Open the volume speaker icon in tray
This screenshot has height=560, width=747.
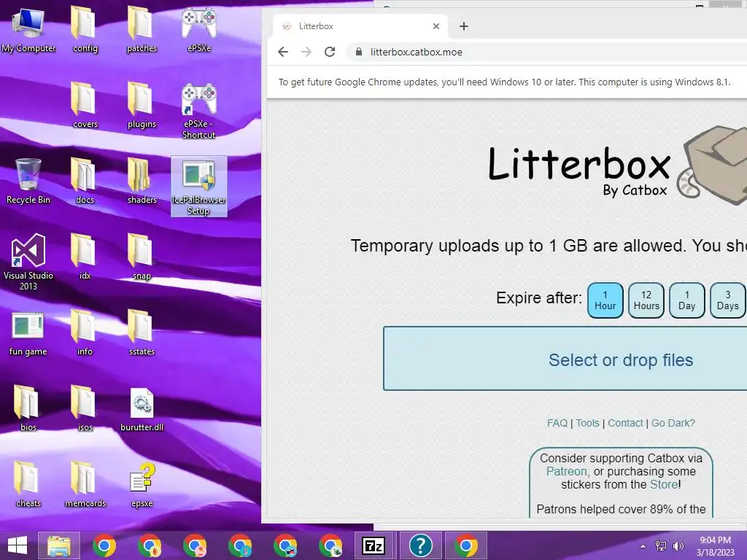coord(678,546)
